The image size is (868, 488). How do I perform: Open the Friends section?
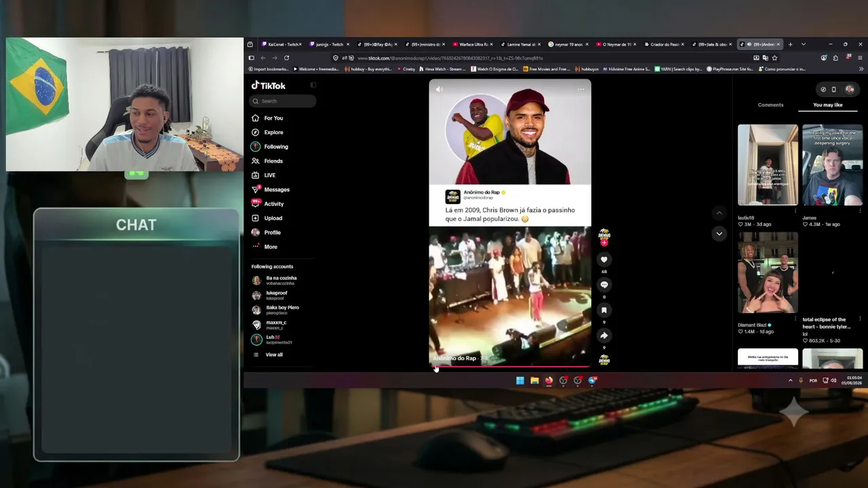(267, 161)
